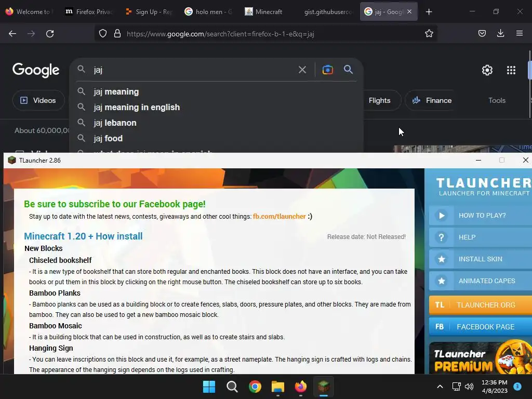
Task: Open Minecraft 1.20 + How install heading
Action: [83, 236]
